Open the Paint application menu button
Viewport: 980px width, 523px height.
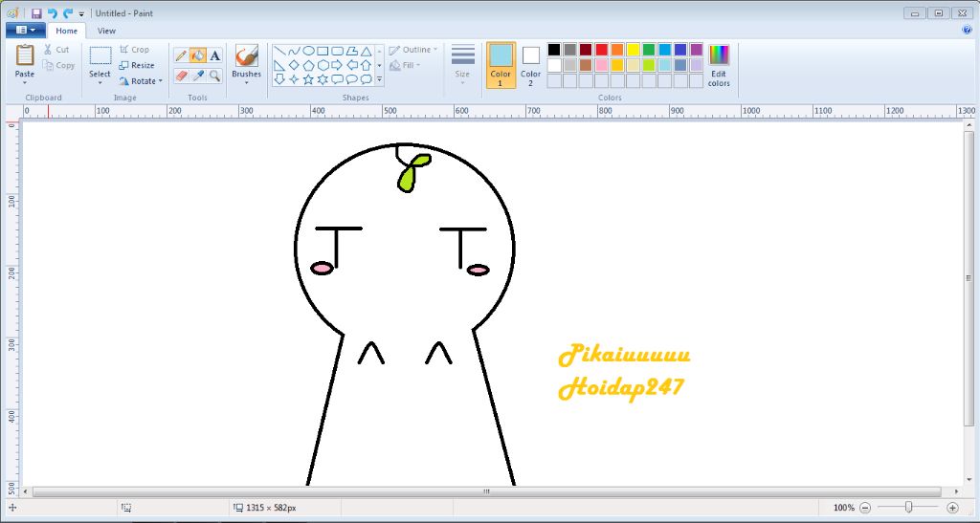coord(25,30)
